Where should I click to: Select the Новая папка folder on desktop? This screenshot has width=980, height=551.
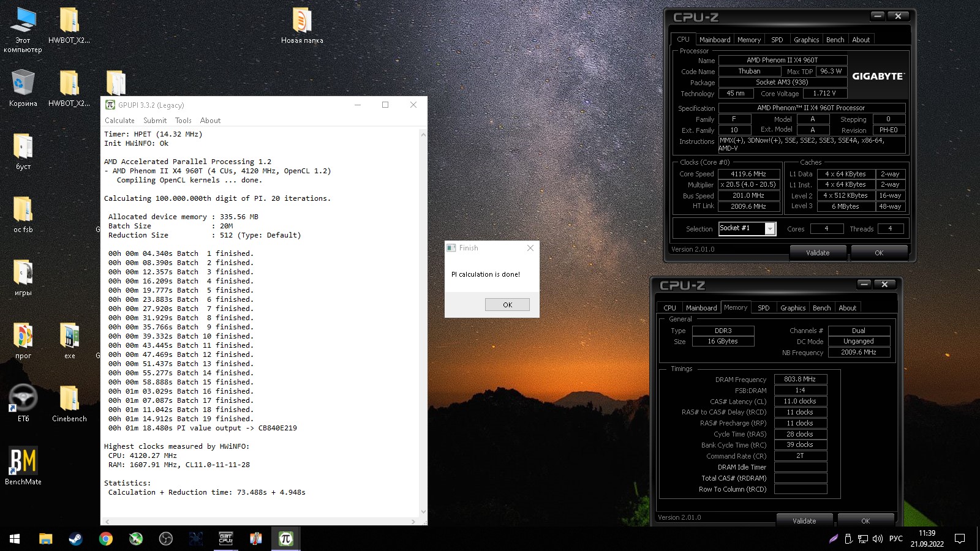tap(302, 26)
